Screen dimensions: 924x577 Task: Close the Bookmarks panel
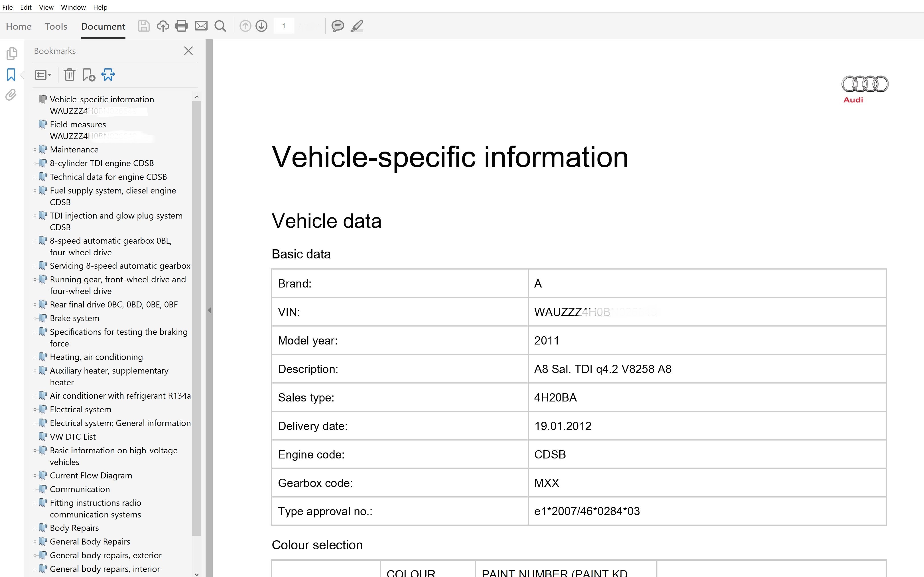pos(188,51)
